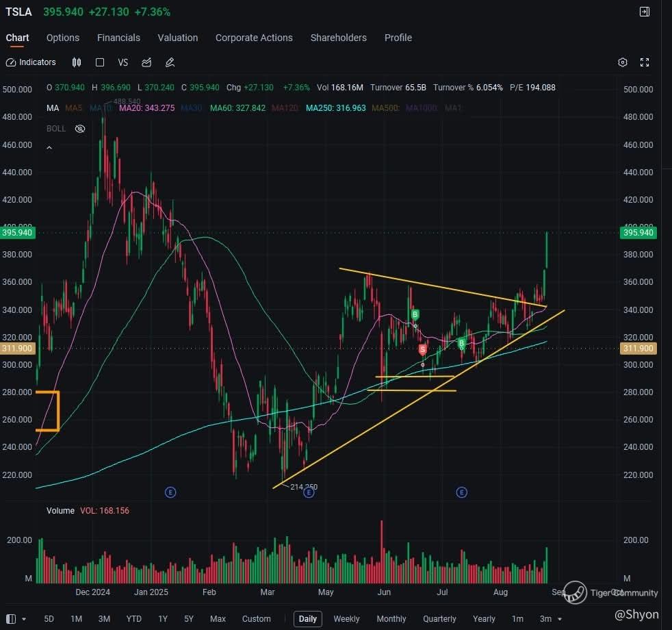The width and height of the screenshot is (672, 630).
Task: Open the Profile tab
Action: point(398,38)
